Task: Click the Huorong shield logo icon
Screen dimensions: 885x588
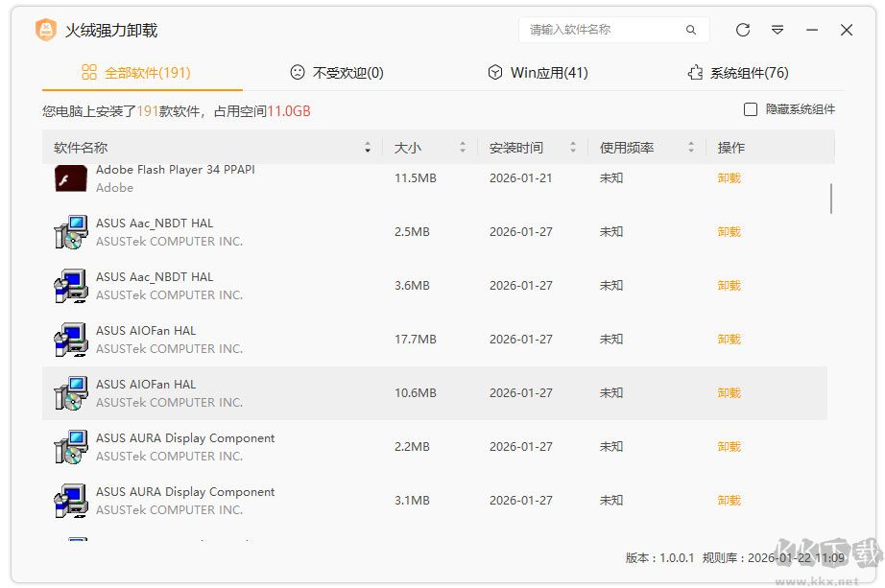Action: click(x=46, y=30)
